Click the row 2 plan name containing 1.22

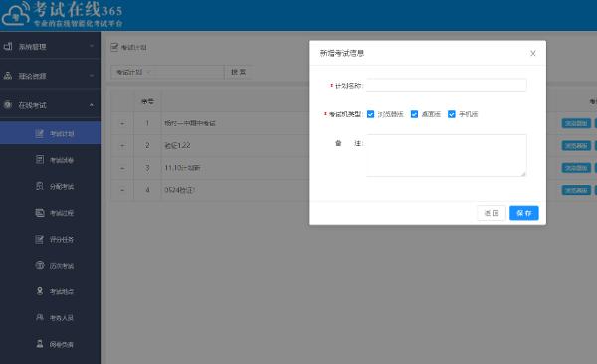(x=177, y=145)
